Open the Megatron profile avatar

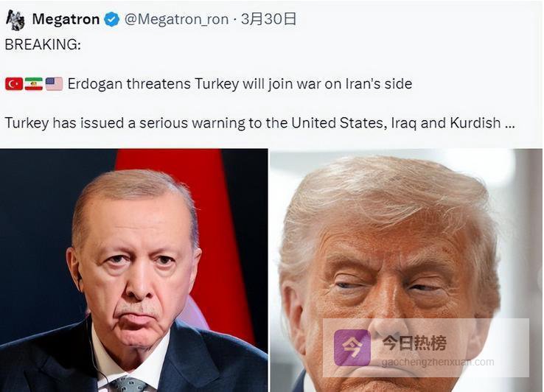15,20
